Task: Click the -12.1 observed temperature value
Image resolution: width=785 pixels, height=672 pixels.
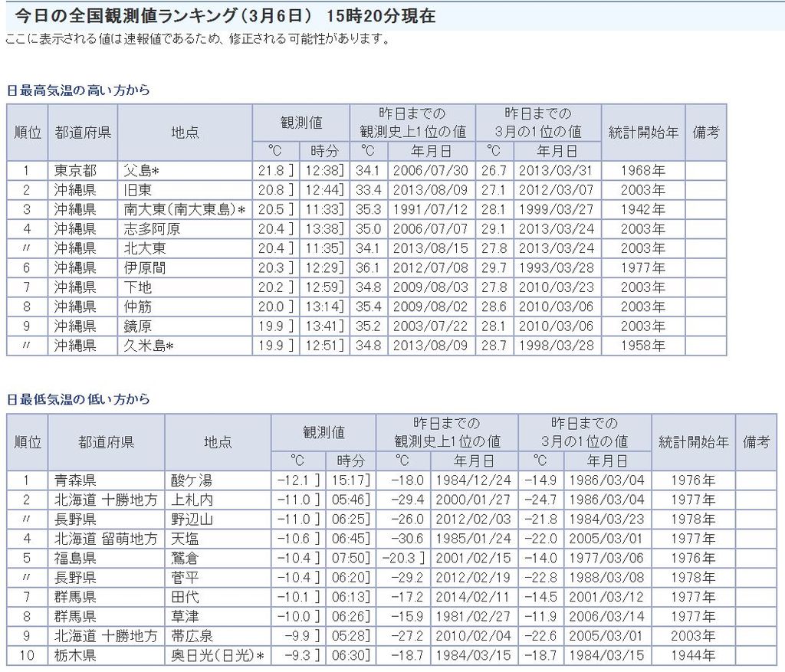Action: [x=293, y=480]
